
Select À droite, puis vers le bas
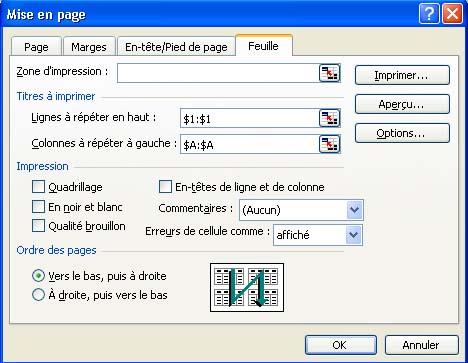tap(38, 295)
